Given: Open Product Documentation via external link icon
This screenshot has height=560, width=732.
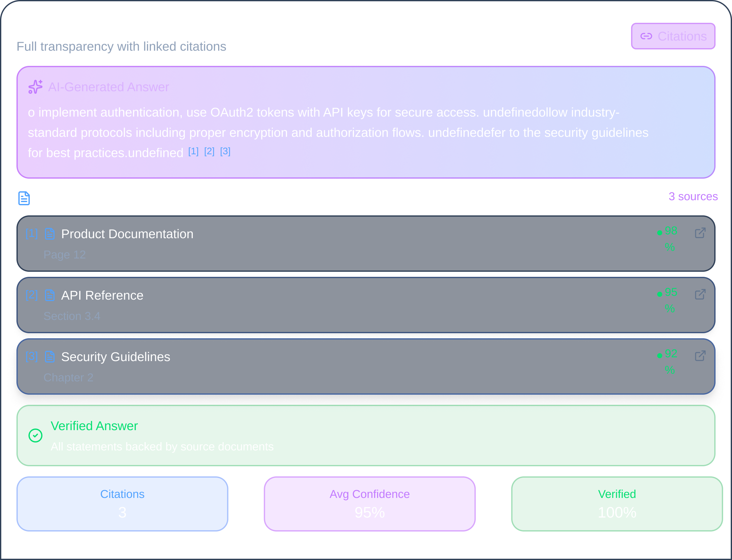Looking at the screenshot, I should point(700,233).
